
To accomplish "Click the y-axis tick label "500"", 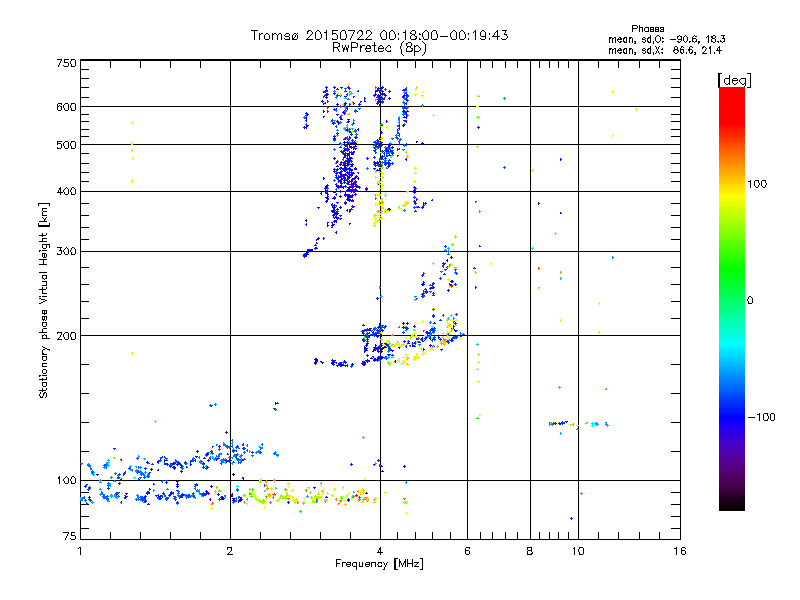I will 66,145.
